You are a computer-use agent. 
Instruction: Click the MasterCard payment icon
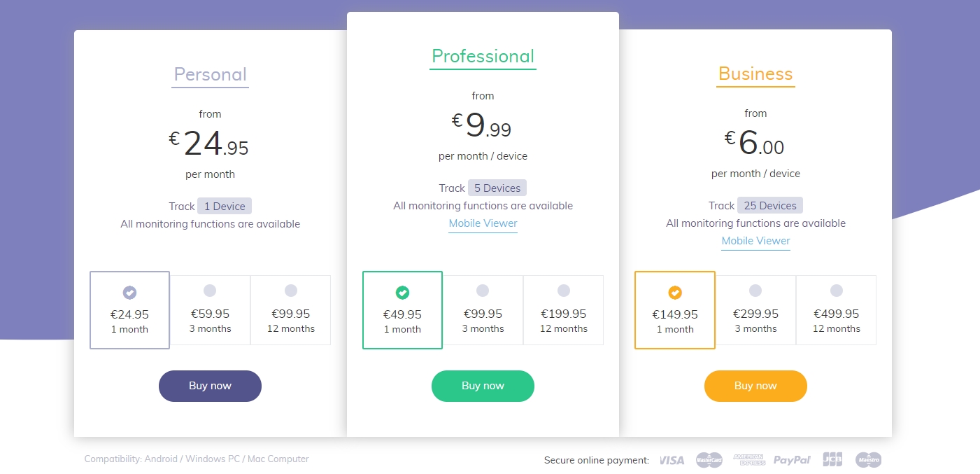pyautogui.click(x=709, y=460)
